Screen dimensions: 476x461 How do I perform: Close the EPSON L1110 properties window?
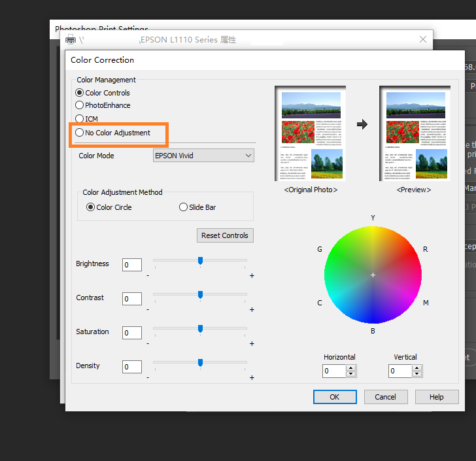(423, 40)
